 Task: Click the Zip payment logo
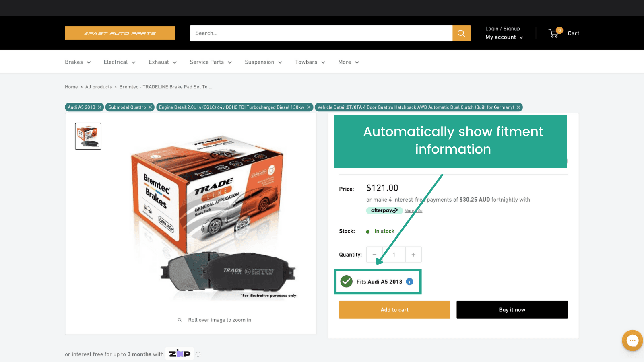click(x=180, y=354)
